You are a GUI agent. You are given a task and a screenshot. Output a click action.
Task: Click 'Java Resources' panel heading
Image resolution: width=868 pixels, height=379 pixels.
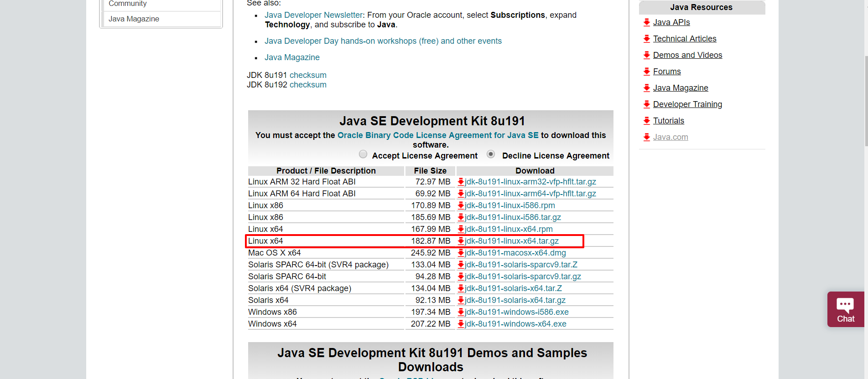(702, 7)
